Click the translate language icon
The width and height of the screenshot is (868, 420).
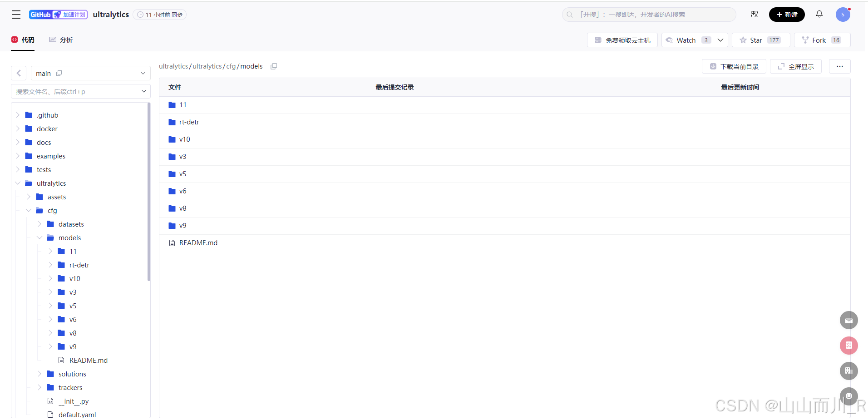tap(755, 15)
